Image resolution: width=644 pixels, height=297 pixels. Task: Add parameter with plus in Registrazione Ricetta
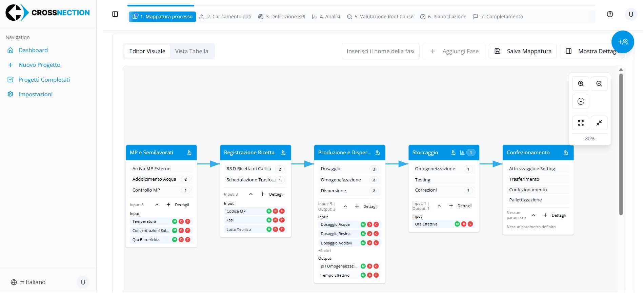(x=262, y=194)
